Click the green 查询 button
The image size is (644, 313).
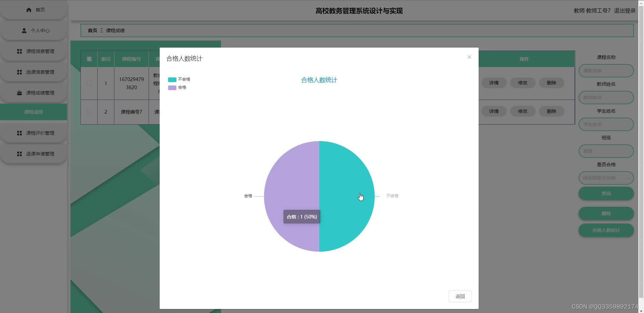click(606, 193)
